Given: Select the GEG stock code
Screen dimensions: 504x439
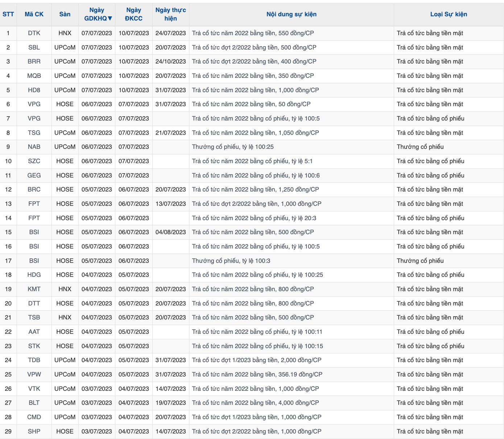Looking at the screenshot, I should (34, 176).
